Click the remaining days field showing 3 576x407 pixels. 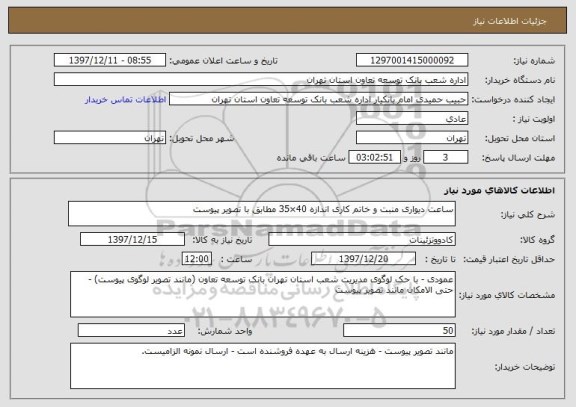tap(445, 157)
